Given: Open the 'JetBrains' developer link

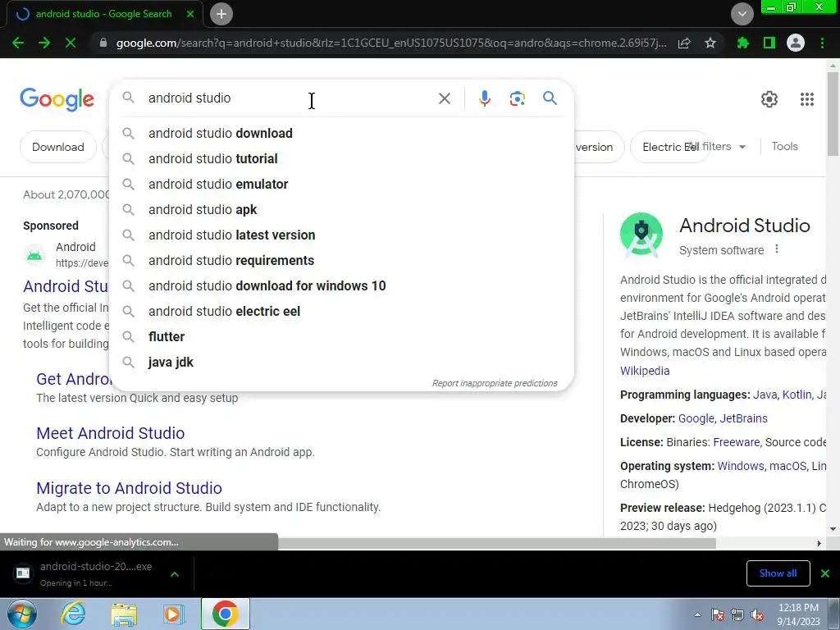Looking at the screenshot, I should pos(743,418).
